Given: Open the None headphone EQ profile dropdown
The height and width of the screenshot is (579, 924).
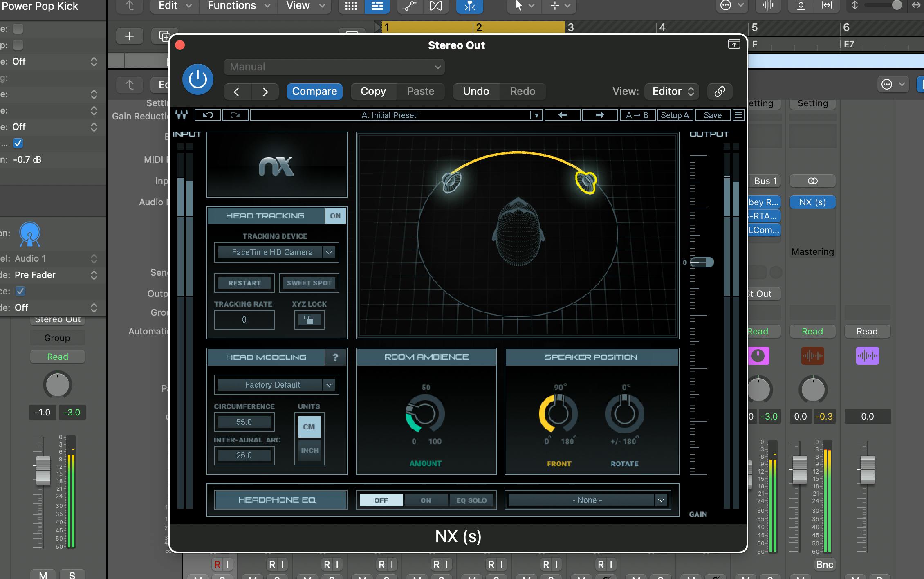Looking at the screenshot, I should tap(587, 500).
